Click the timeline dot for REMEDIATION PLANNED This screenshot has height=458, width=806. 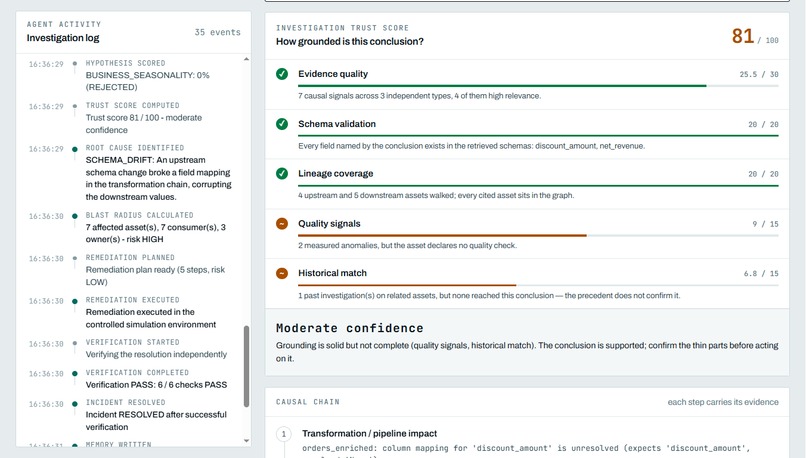[x=75, y=259]
